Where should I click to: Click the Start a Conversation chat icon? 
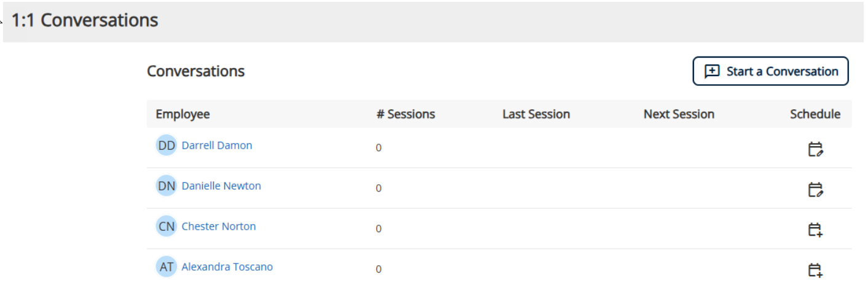coord(712,71)
